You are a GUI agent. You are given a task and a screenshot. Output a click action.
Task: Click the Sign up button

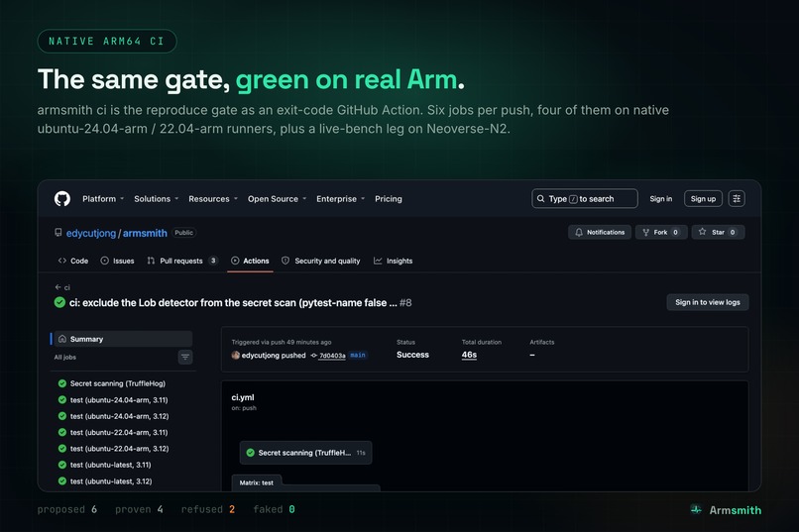(x=703, y=198)
